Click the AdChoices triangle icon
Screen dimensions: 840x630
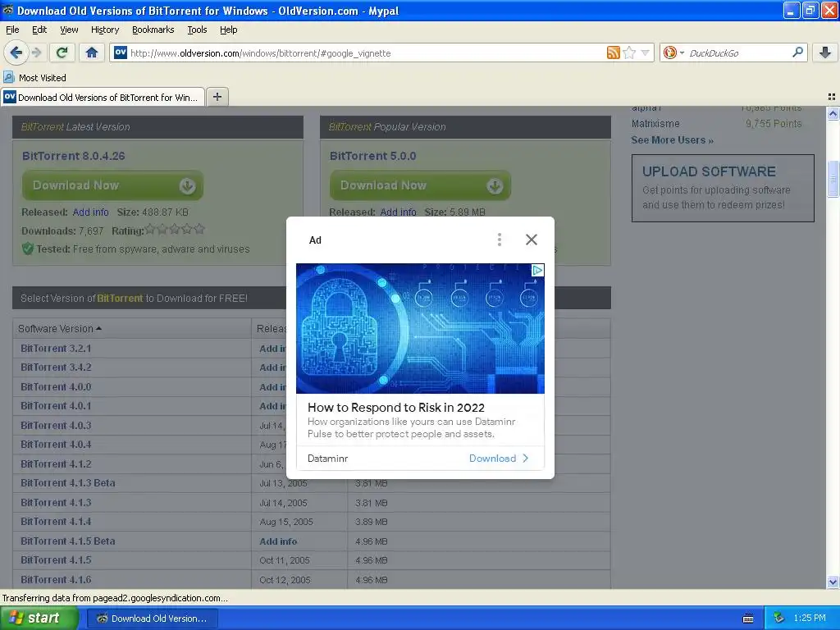[x=537, y=271]
